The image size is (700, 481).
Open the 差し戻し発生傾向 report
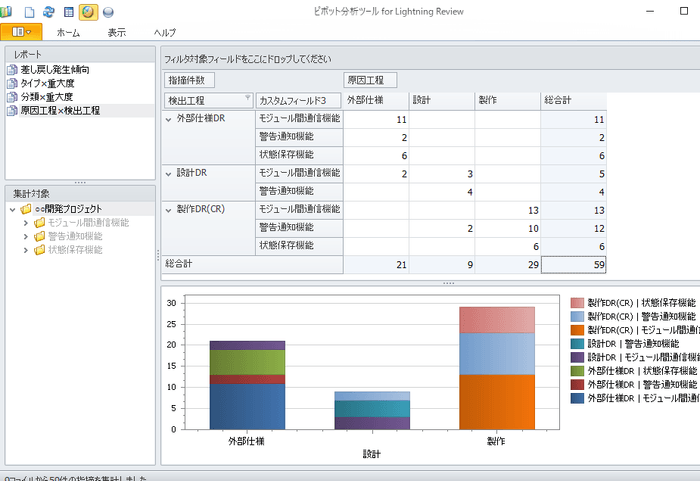54,70
